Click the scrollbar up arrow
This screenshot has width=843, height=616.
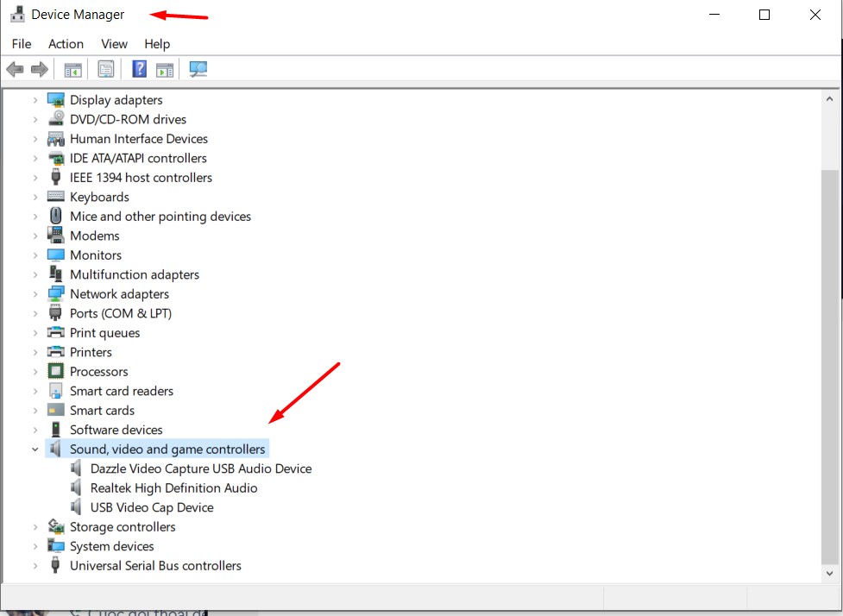(829, 99)
